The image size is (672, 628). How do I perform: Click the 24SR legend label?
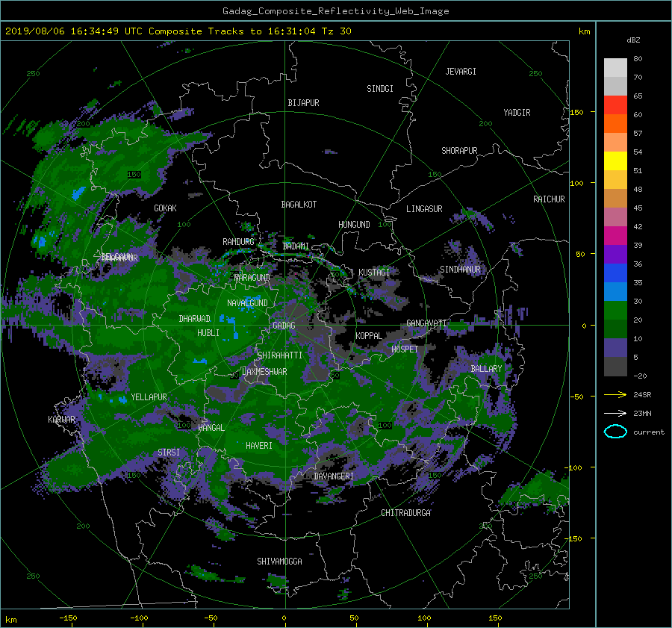click(x=642, y=394)
